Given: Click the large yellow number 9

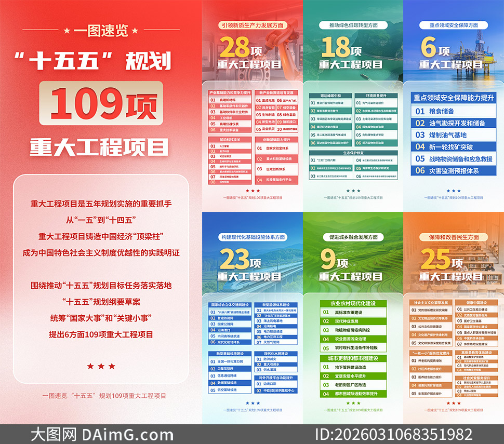Looking at the screenshot, I should point(328,258).
